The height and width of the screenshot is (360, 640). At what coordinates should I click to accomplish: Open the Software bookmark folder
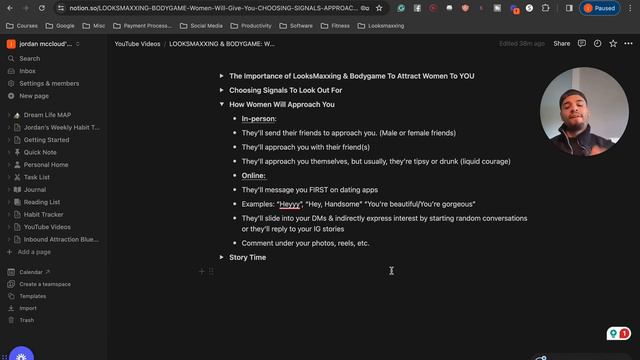coord(296,26)
